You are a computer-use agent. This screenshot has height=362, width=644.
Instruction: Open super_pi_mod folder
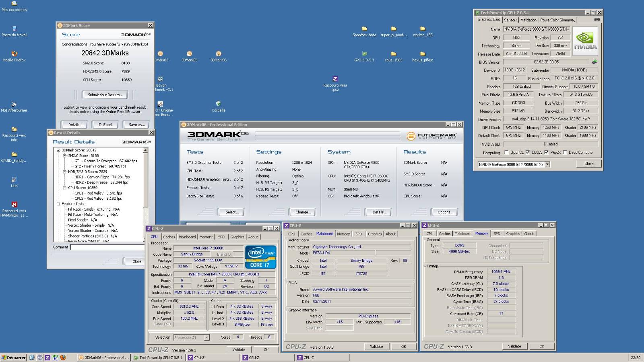pos(393,31)
